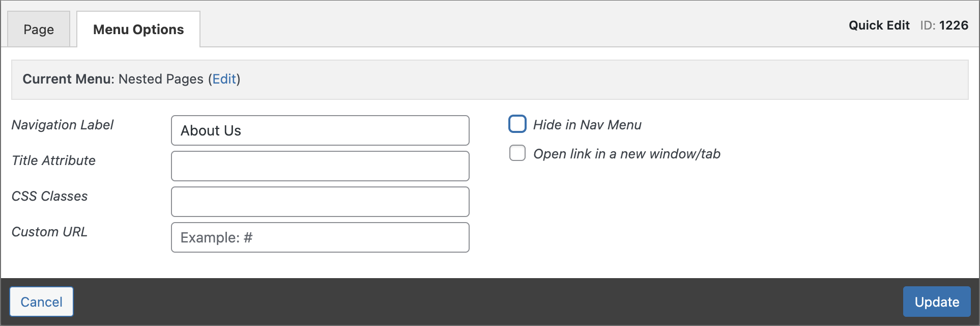The image size is (980, 326).
Task: Click the "CSS Classes" label text
Action: pyautogui.click(x=49, y=196)
